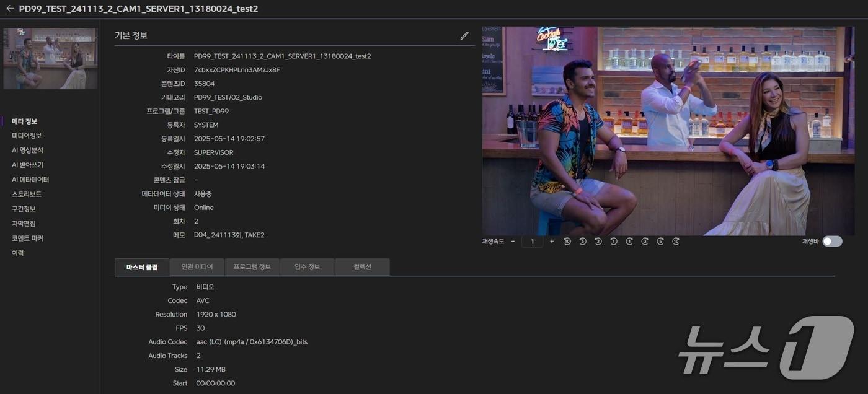Switch to the 연관 미디어 tab
Viewport: 868px width, 394px height.
[197, 267]
